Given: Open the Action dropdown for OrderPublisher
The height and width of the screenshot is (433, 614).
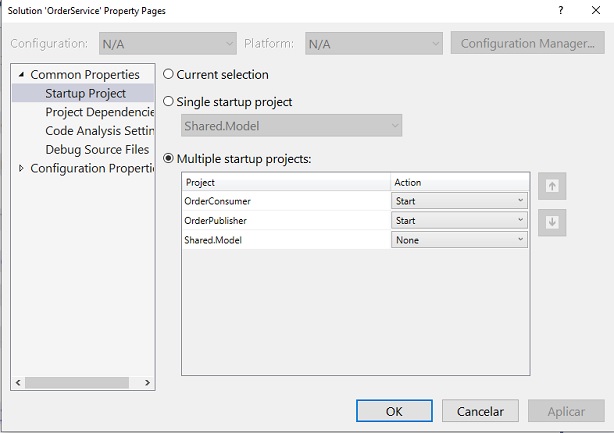Looking at the screenshot, I should 459,220.
